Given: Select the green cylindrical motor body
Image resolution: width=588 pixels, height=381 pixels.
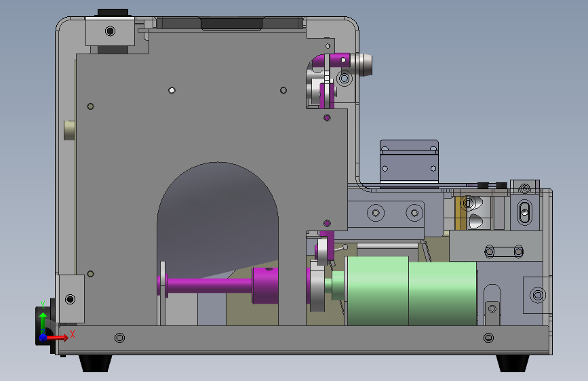Looking at the screenshot, I should click(412, 291).
